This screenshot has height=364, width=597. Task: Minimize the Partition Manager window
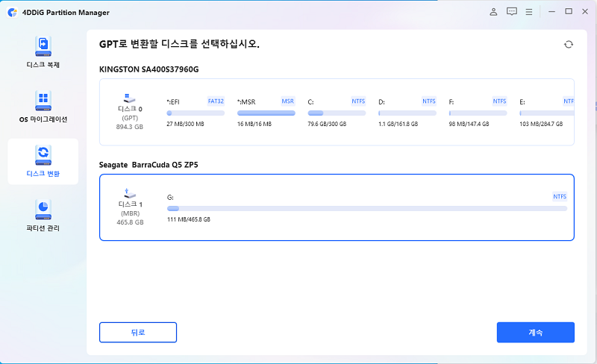point(551,12)
